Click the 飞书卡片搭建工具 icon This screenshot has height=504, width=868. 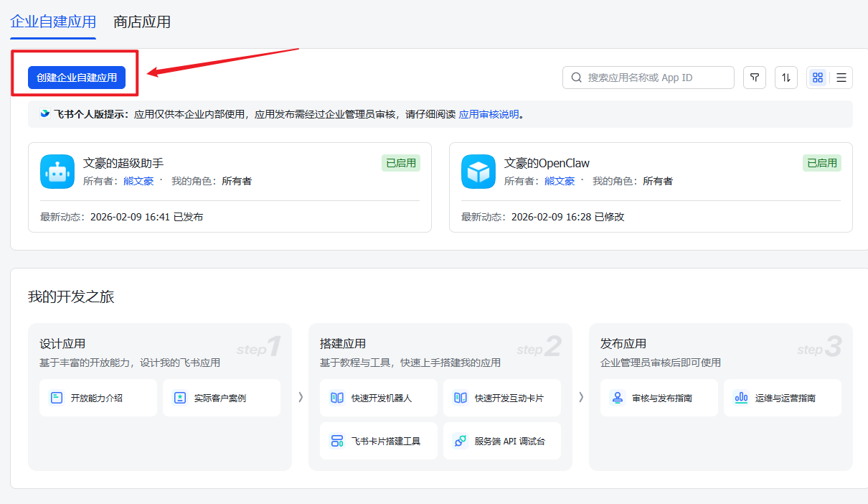336,440
